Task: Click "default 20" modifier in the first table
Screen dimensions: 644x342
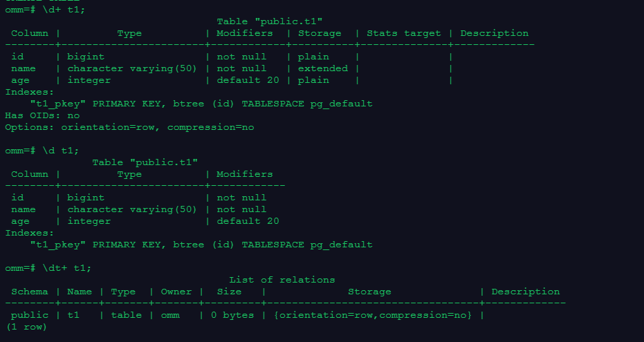Action: pyautogui.click(x=248, y=80)
